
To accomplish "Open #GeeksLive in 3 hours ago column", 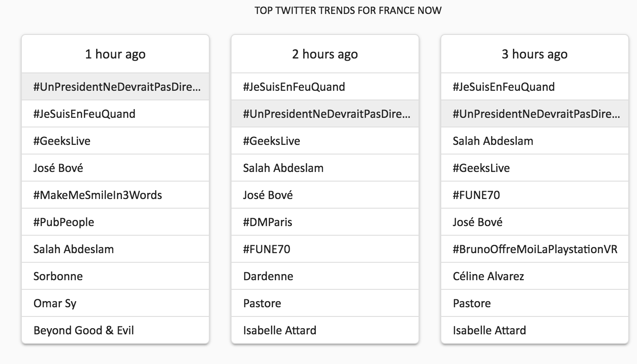I will (481, 168).
